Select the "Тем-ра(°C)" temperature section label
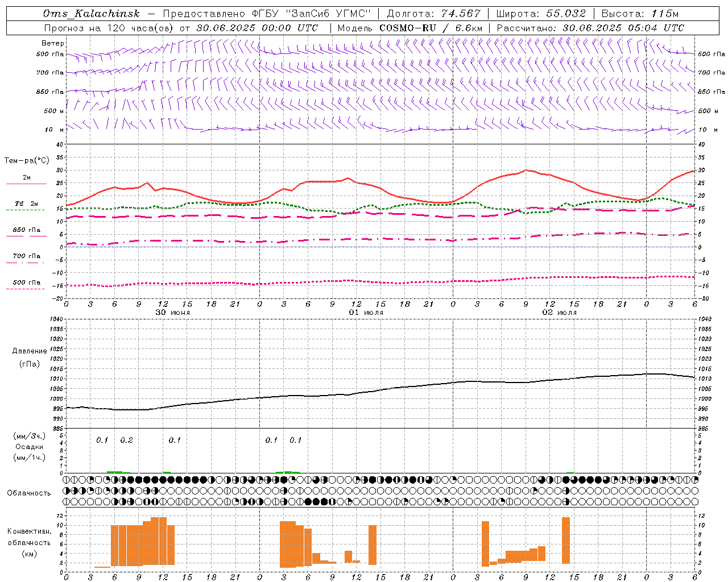 point(27,161)
